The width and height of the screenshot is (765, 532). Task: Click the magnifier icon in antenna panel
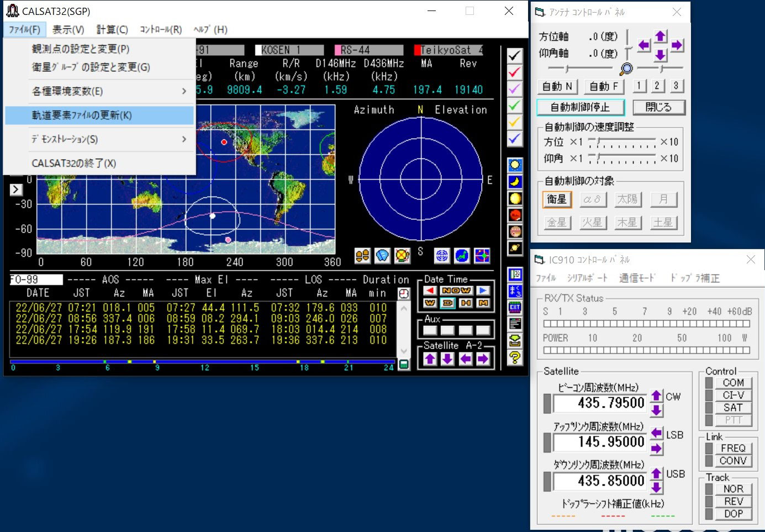[x=626, y=69]
